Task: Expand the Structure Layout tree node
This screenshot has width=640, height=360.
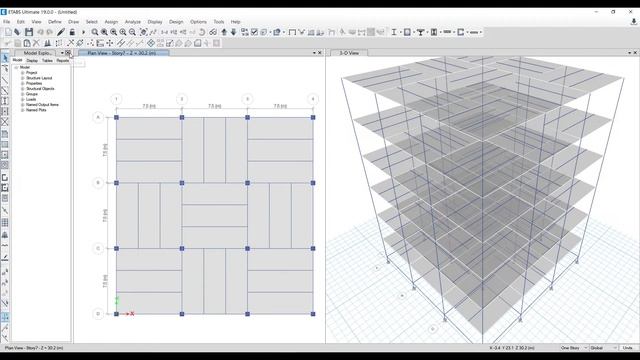Action: pyautogui.click(x=23, y=78)
